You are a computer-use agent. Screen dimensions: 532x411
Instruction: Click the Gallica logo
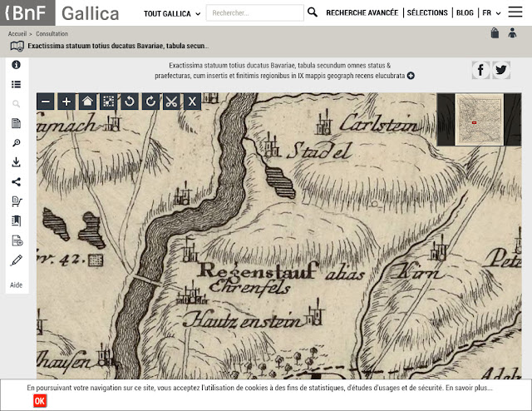pyautogui.click(x=91, y=13)
